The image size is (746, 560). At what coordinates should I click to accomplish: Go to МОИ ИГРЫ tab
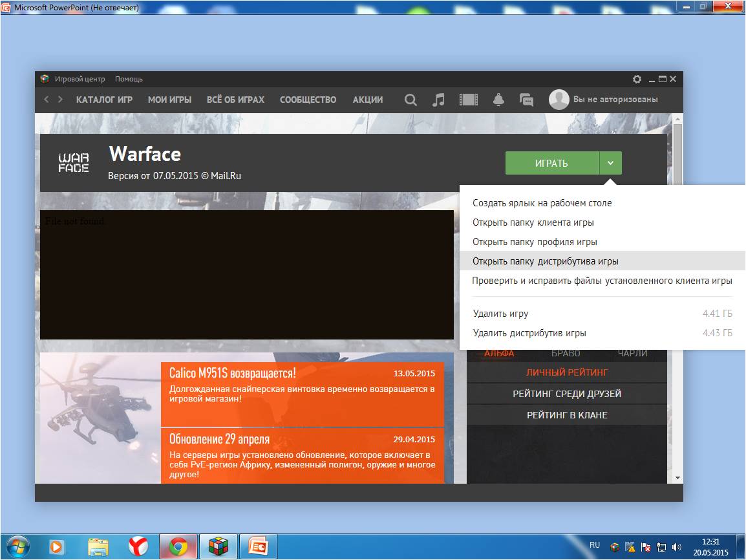pos(169,100)
